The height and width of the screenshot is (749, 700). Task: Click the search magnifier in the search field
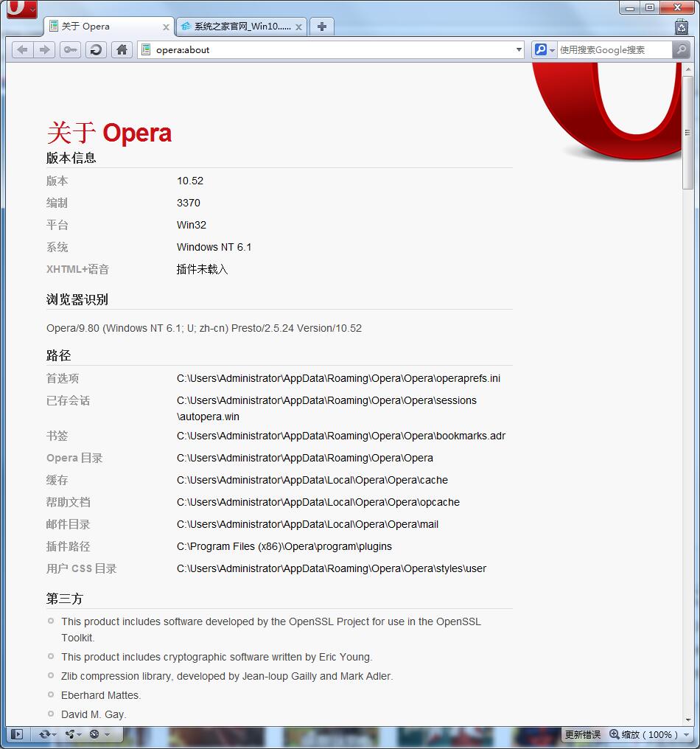[682, 49]
